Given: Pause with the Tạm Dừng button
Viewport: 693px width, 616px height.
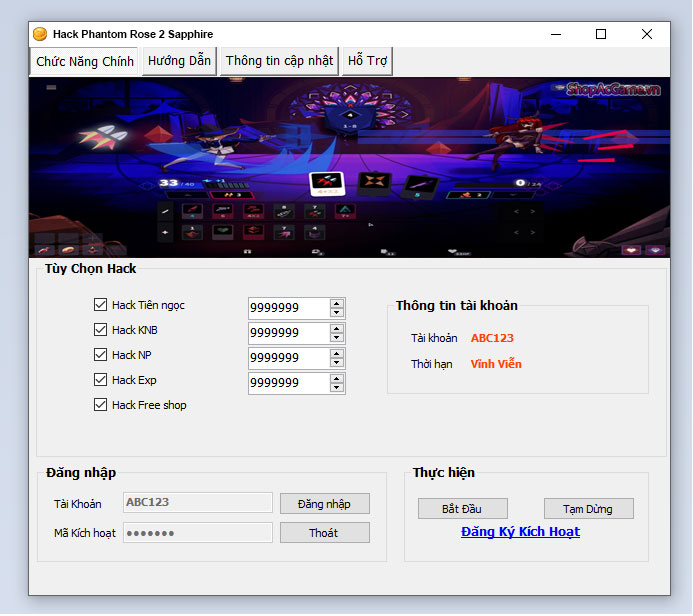Looking at the screenshot, I should coord(588,509).
